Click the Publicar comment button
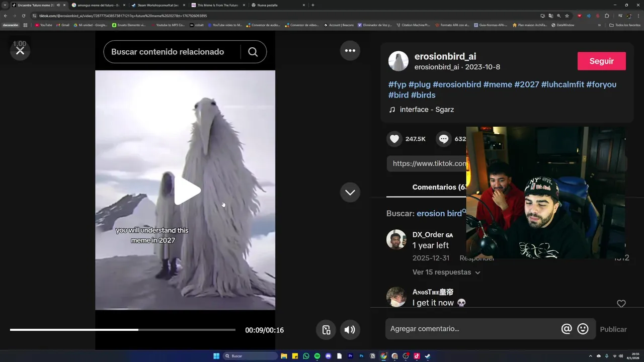Image resolution: width=644 pixels, height=362 pixels. pyautogui.click(x=613, y=329)
